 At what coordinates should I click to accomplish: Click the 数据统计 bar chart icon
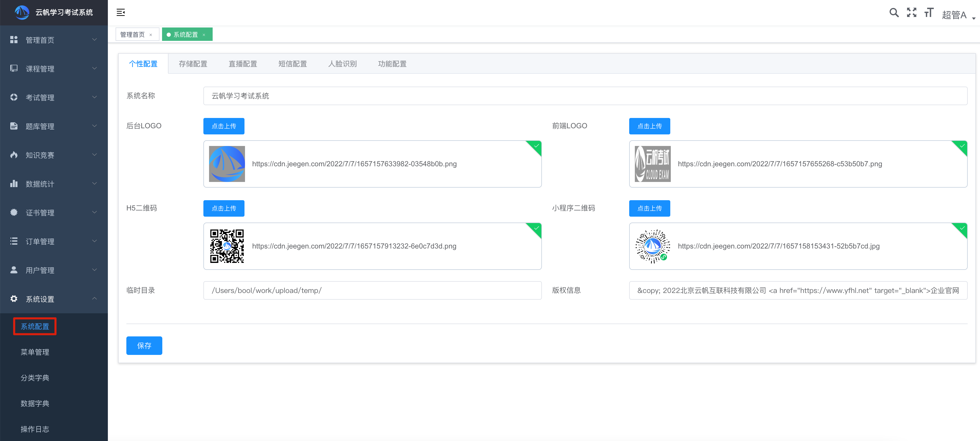coord(14,183)
